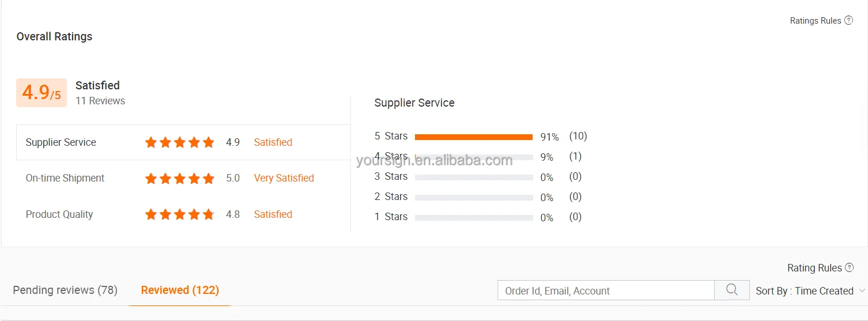Image resolution: width=868 pixels, height=321 pixels.
Task: Click the Order Id, Email, Account field
Action: pyautogui.click(x=606, y=290)
